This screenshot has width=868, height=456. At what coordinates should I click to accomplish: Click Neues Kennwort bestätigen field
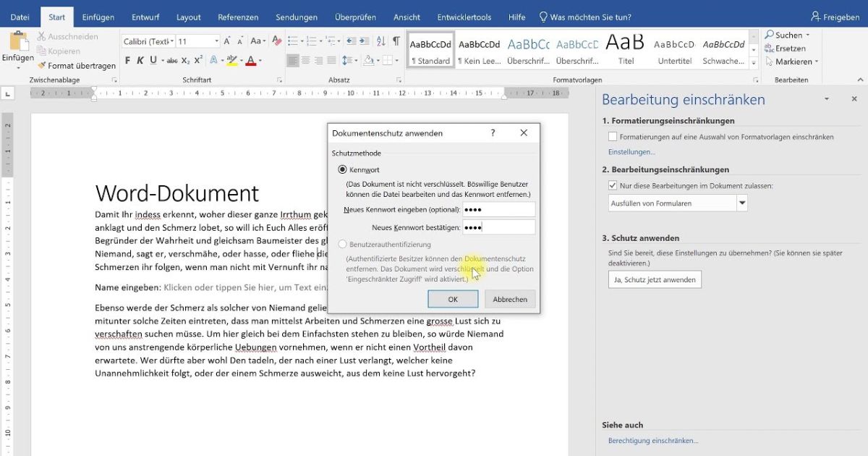click(x=498, y=227)
